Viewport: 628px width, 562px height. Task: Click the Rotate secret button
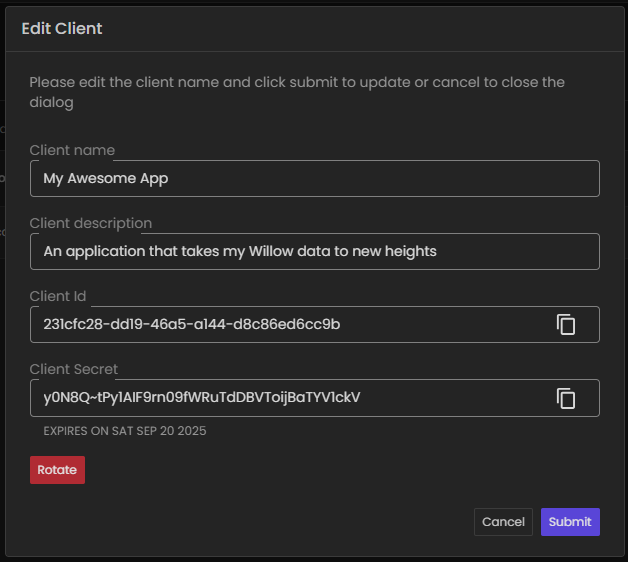[57, 470]
